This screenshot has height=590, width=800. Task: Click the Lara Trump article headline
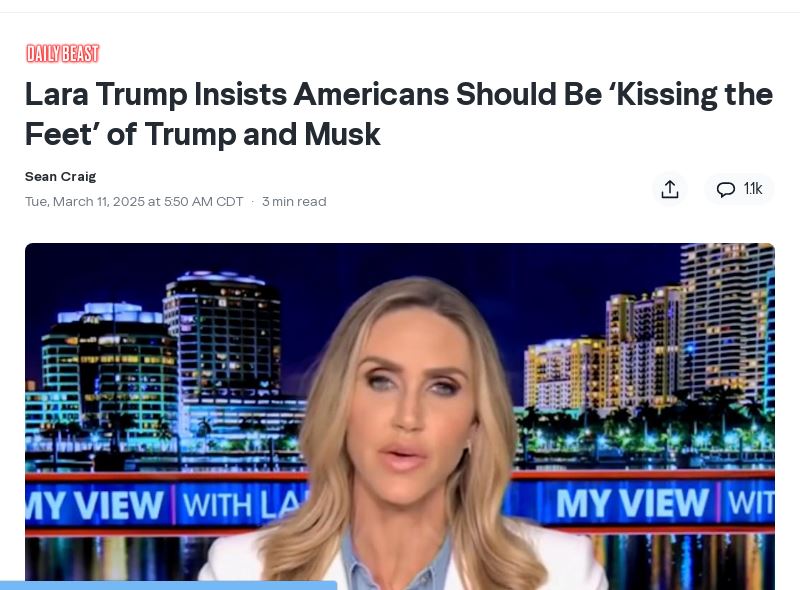(399, 114)
